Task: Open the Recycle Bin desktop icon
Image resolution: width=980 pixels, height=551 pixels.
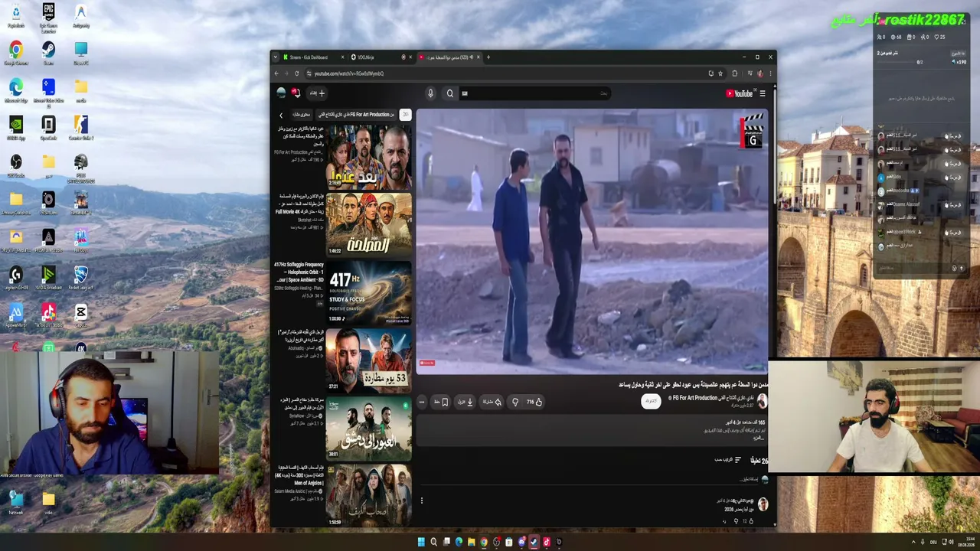Action: pos(16,15)
